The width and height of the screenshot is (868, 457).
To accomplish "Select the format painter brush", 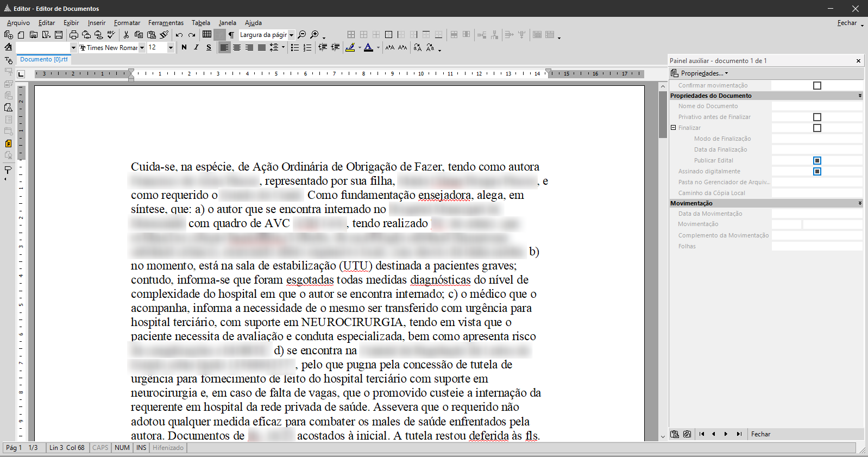I will point(164,35).
